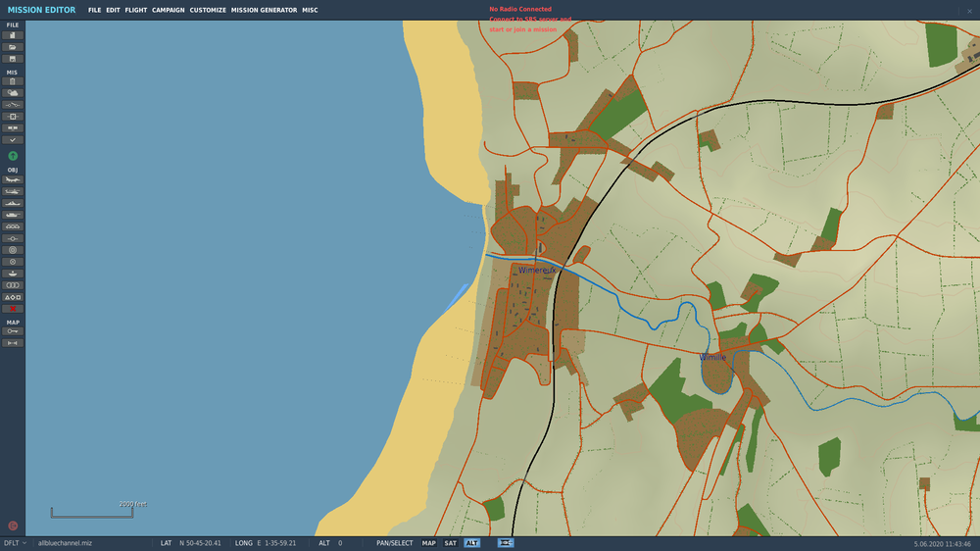Select the add airplane group tool

point(13,179)
